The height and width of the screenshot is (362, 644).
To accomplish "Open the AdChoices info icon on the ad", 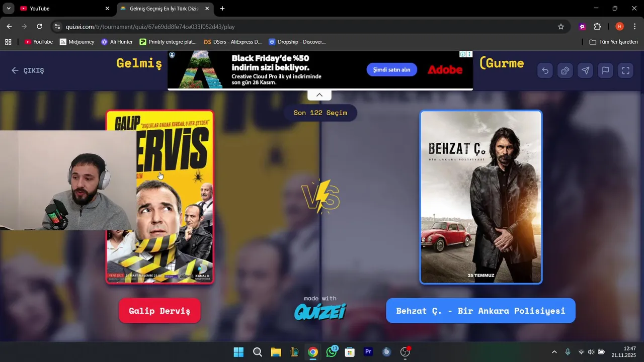I will coord(462,54).
